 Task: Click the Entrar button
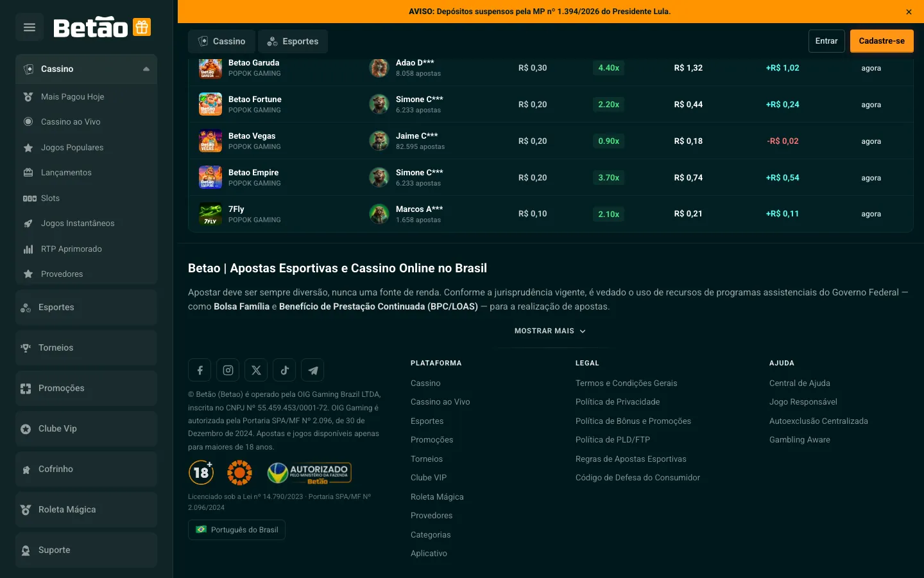click(x=826, y=41)
